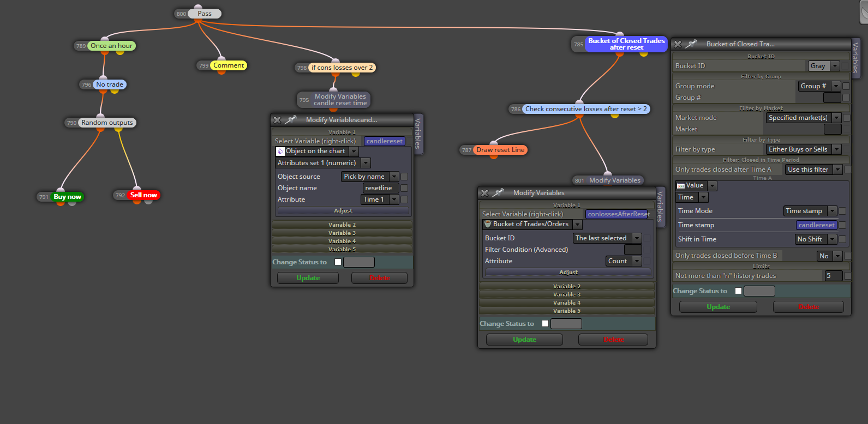This screenshot has width=868, height=424.
Task: Open the Either Buys or Sells dropdown
Action: click(836, 149)
